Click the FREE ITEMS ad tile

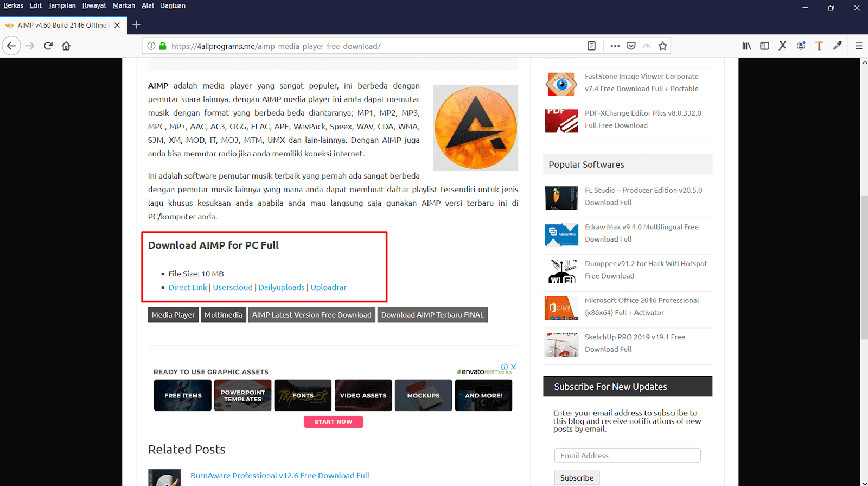pos(183,395)
